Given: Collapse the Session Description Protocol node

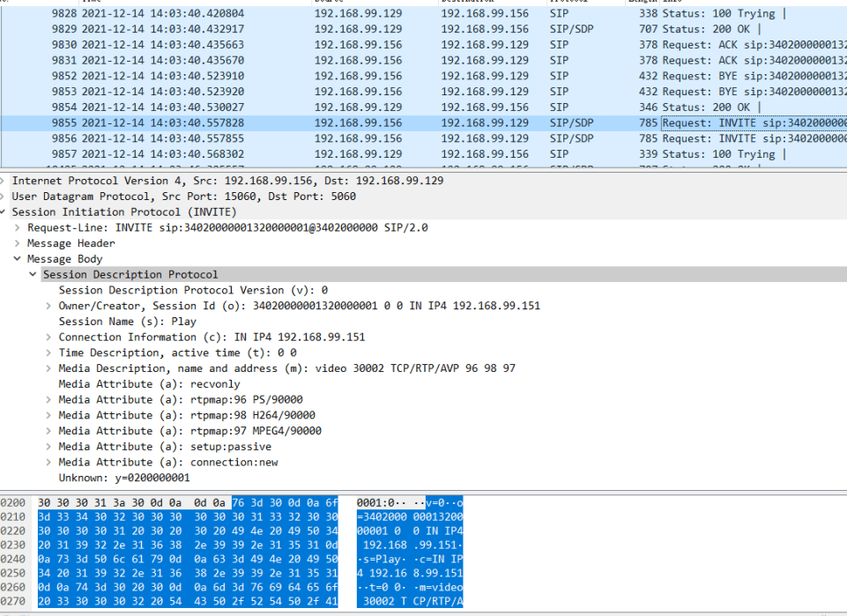Looking at the screenshot, I should (x=33, y=275).
